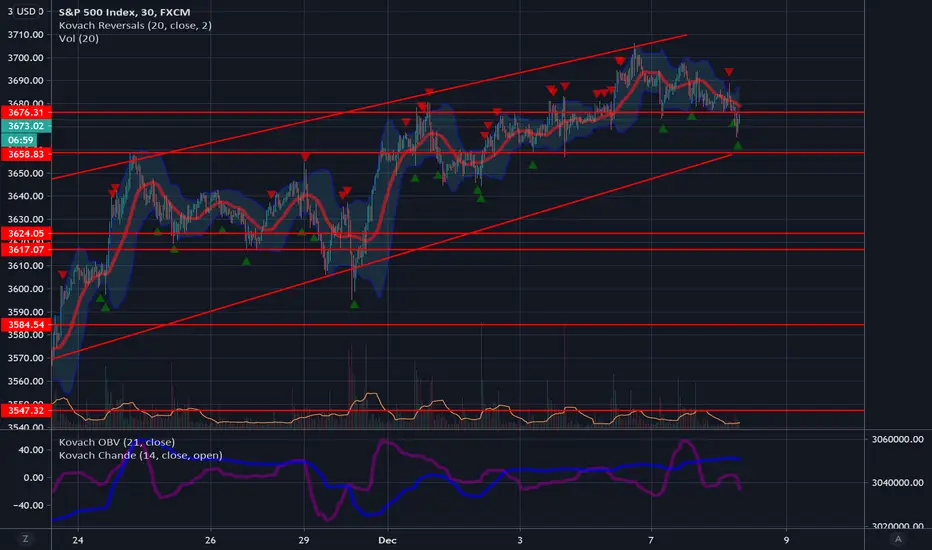Select the Vol (20) indicator legend
Image resolution: width=932 pixels, height=550 pixels.
coord(78,39)
